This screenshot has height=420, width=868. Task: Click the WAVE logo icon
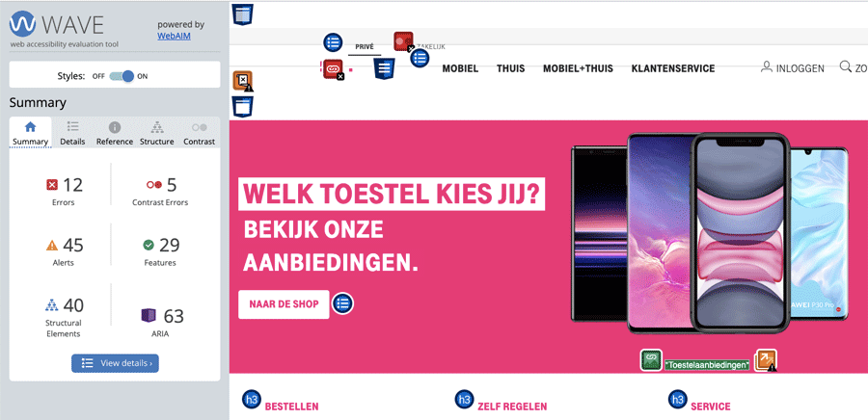[x=23, y=24]
